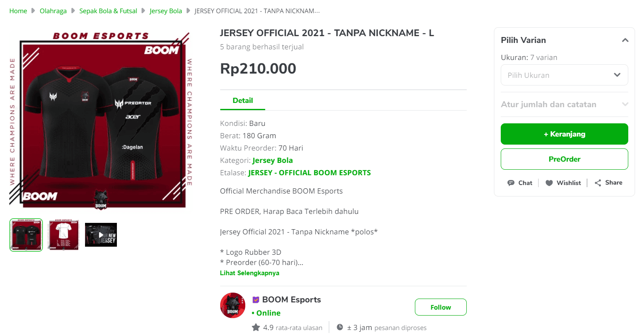
Task: Expand Atur jumlah dan catatan section
Action: tap(564, 104)
